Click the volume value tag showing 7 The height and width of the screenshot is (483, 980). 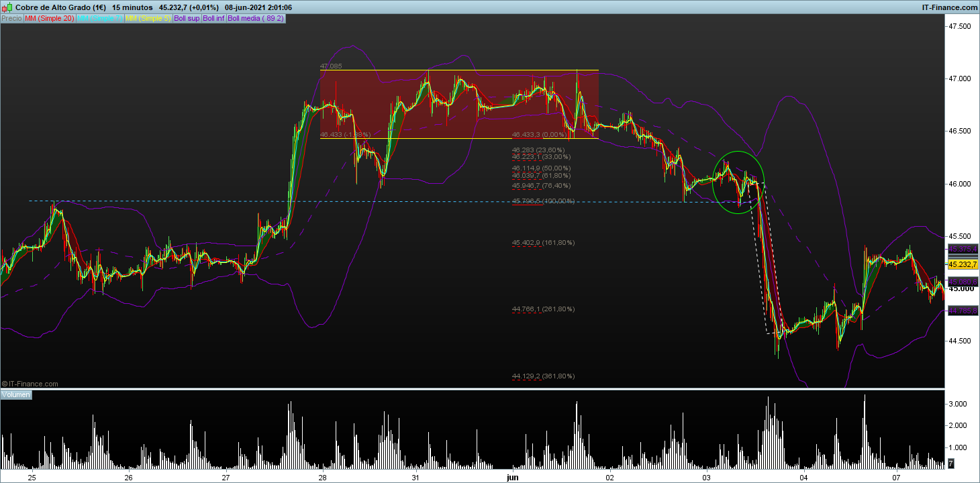click(950, 463)
